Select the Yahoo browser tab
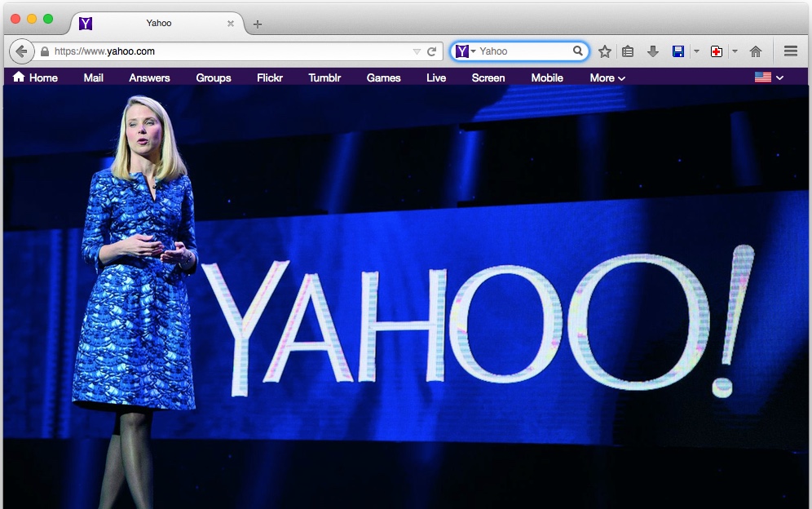The height and width of the screenshot is (509, 812). click(157, 24)
